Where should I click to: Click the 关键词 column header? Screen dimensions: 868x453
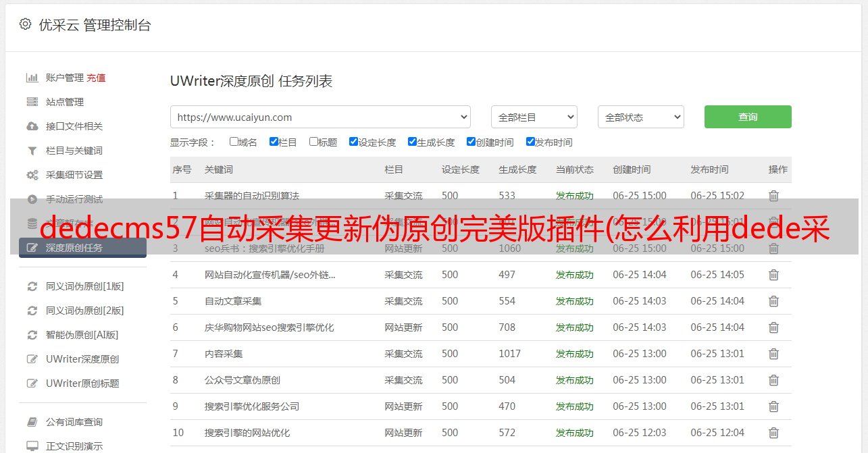click(219, 169)
